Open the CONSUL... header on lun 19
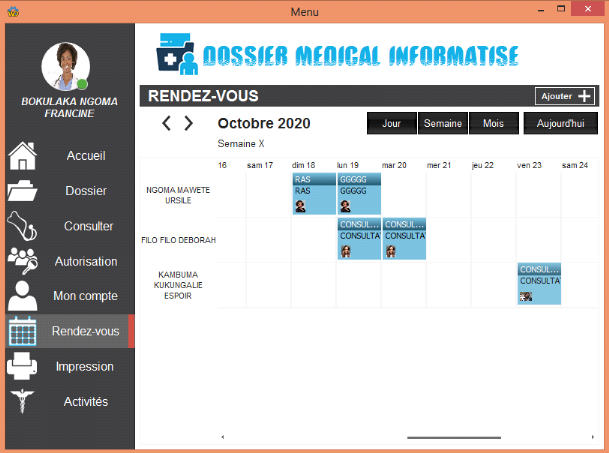 [359, 224]
